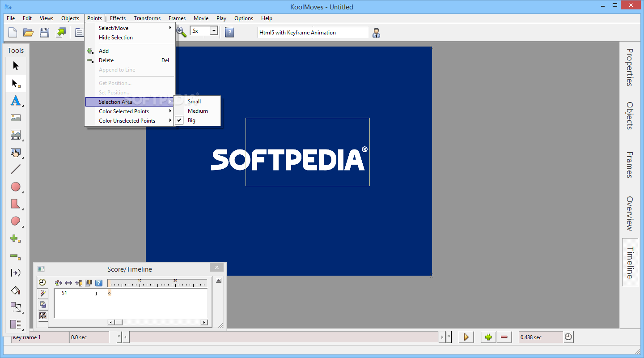Click the Score/Timeline scroll right arrow

tap(204, 322)
